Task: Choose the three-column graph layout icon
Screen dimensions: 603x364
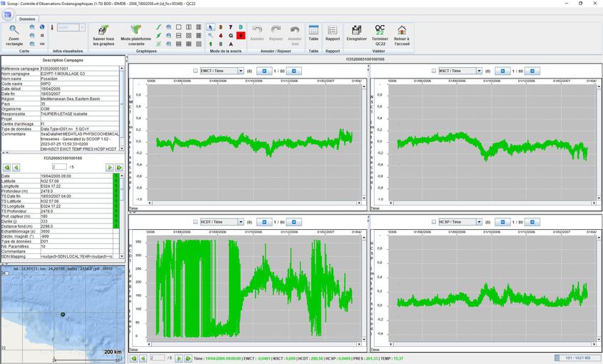Action: 198,27
